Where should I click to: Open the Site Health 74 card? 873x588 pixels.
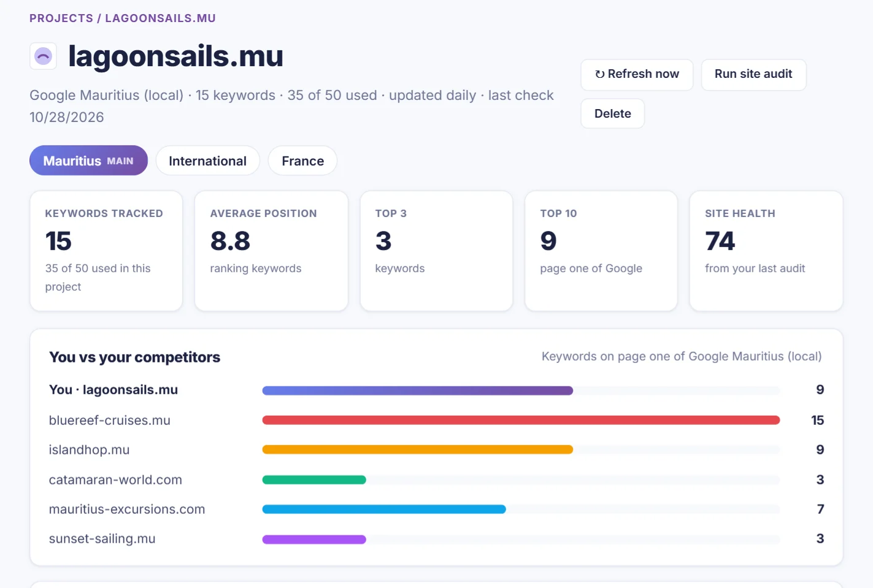(x=766, y=251)
